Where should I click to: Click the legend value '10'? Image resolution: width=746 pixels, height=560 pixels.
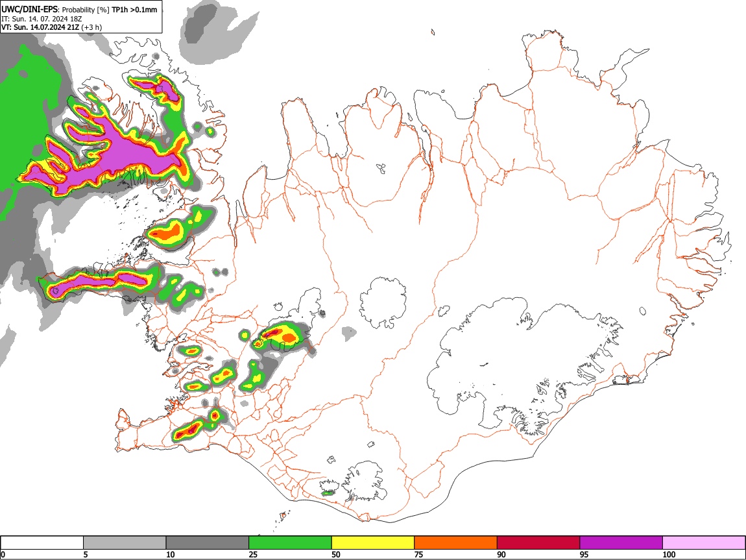(x=171, y=554)
